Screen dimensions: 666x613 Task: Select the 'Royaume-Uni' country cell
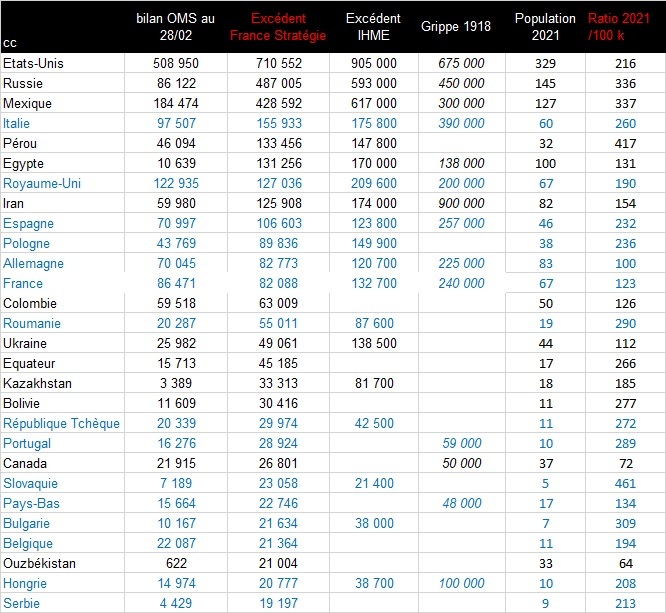click(38, 183)
